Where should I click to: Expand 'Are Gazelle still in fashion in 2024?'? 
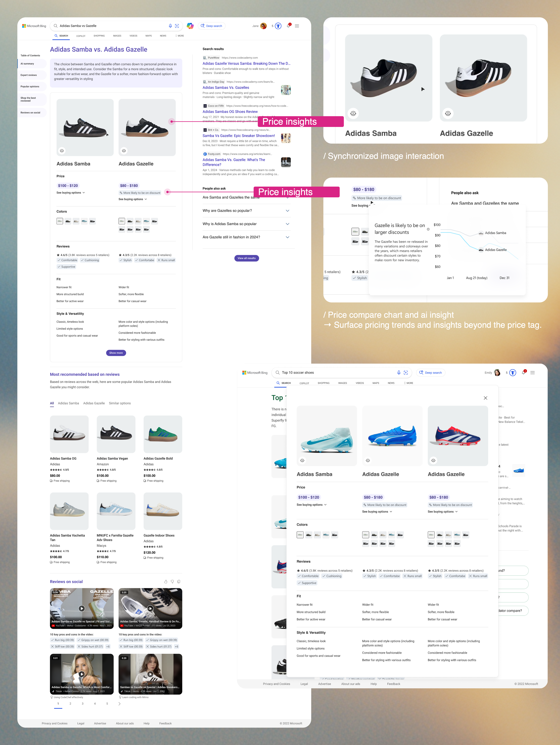pyautogui.click(x=246, y=237)
